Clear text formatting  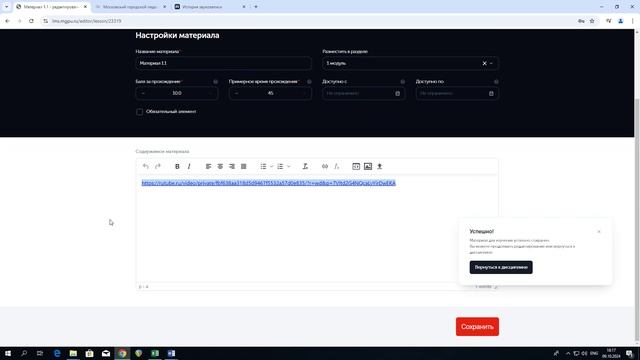[x=305, y=166]
